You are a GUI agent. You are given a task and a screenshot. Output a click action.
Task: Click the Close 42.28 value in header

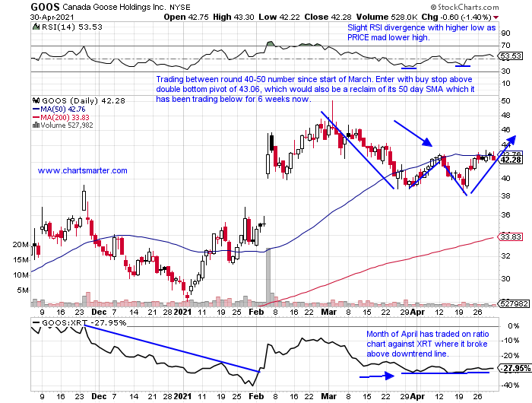(328, 17)
